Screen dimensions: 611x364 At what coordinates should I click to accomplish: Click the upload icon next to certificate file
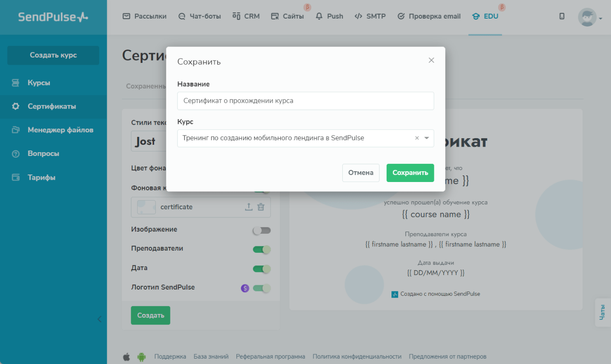249,207
